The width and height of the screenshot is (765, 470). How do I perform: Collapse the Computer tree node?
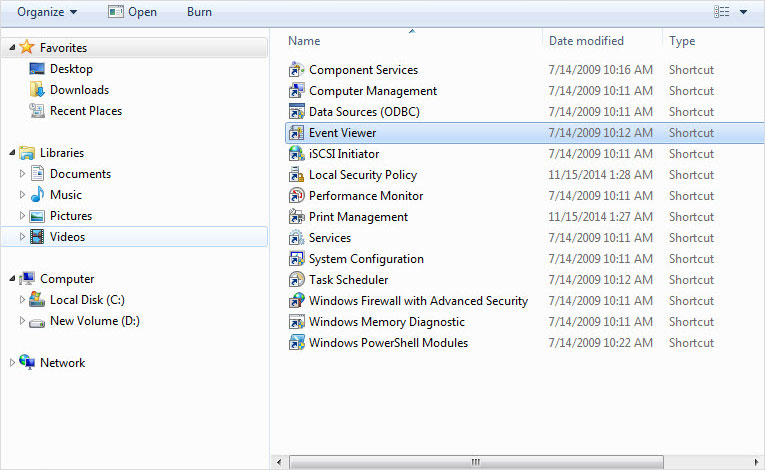[x=12, y=279]
